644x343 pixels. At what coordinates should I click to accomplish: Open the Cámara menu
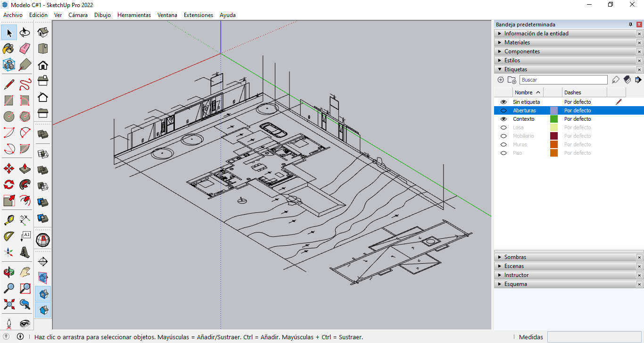click(78, 15)
